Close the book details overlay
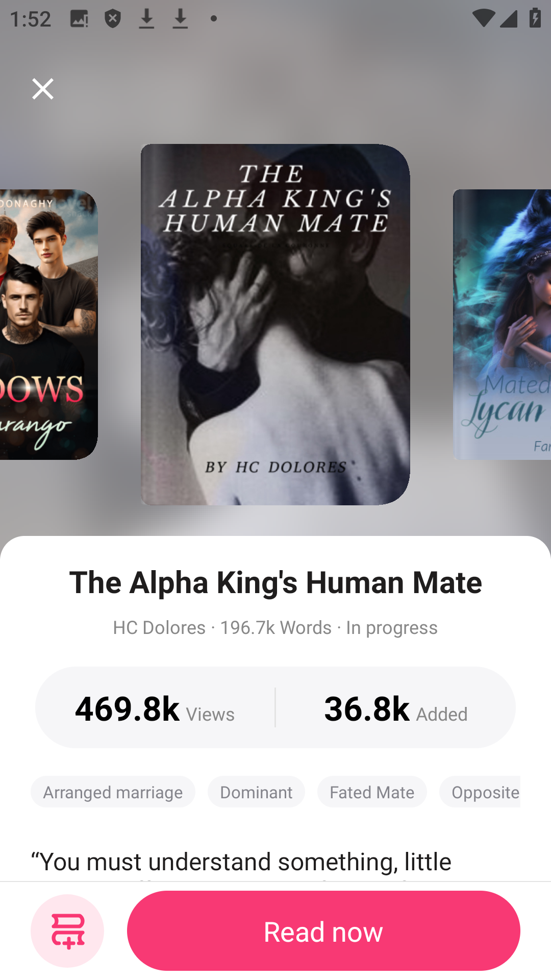Screen dimensions: 551x980 point(43,89)
